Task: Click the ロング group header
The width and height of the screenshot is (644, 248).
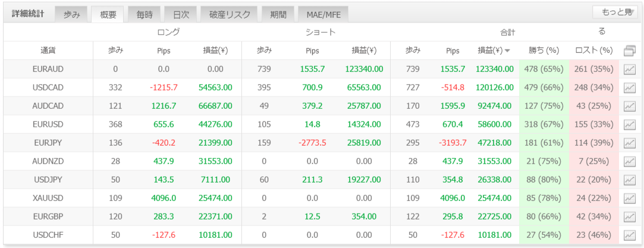Action: (168, 32)
